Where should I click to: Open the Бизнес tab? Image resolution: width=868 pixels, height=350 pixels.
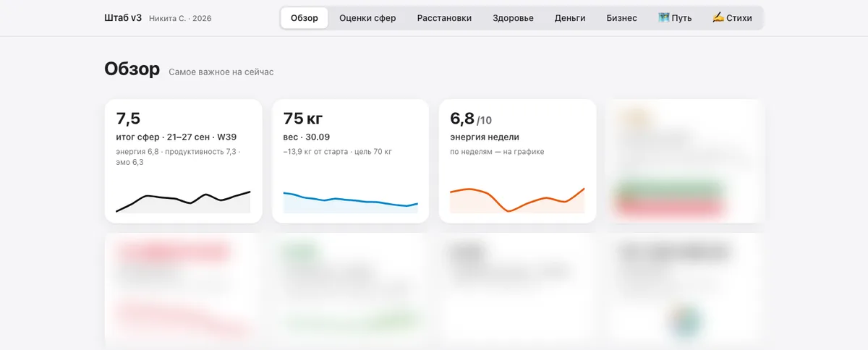[x=622, y=18]
